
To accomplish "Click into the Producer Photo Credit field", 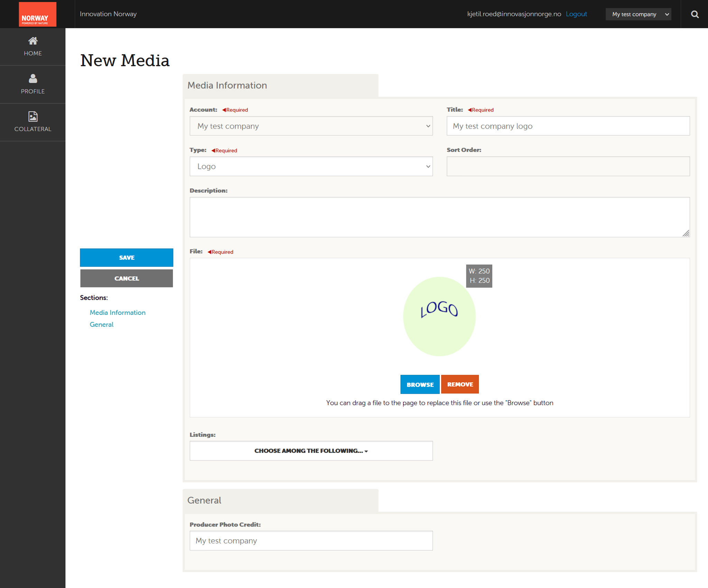I will (311, 541).
